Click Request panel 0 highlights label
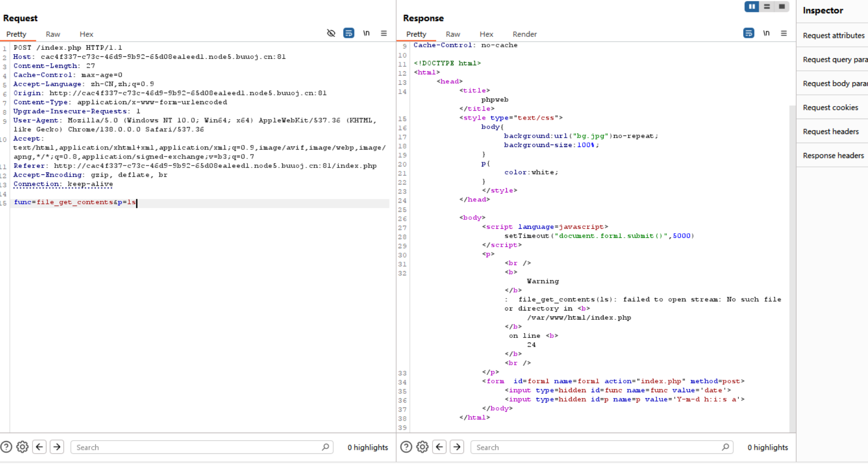Image resolution: width=868 pixels, height=464 pixels. (x=368, y=447)
